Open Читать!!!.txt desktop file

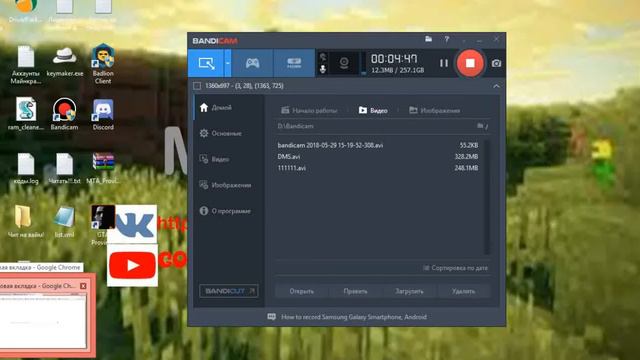pos(64,169)
